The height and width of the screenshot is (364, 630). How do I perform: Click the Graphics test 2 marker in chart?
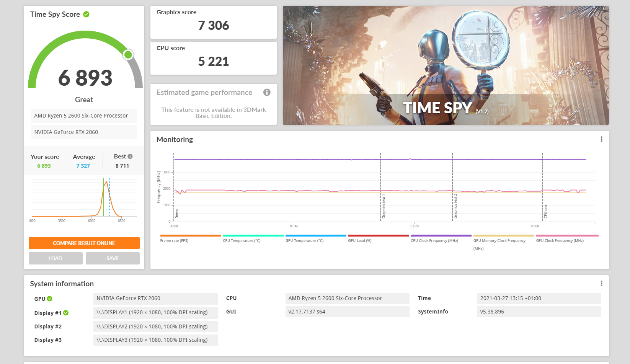pyautogui.click(x=455, y=207)
